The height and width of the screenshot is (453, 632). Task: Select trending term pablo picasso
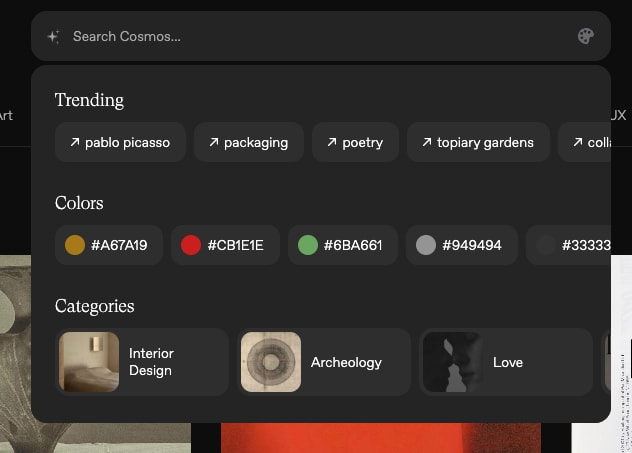pos(120,142)
